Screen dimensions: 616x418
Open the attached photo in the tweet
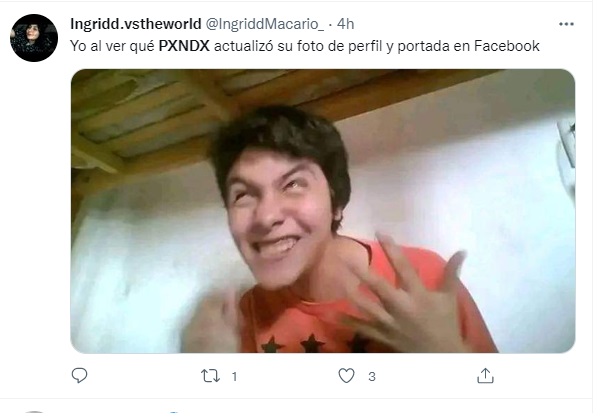click(322, 210)
